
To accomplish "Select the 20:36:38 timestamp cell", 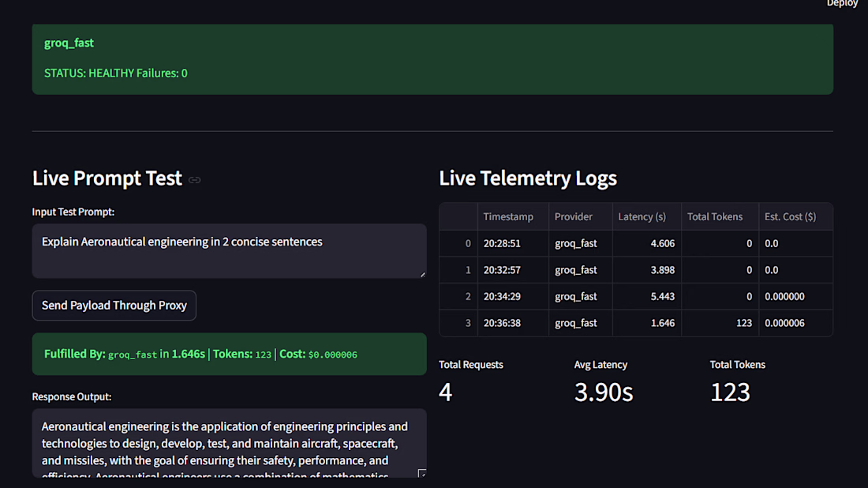I will click(x=513, y=323).
